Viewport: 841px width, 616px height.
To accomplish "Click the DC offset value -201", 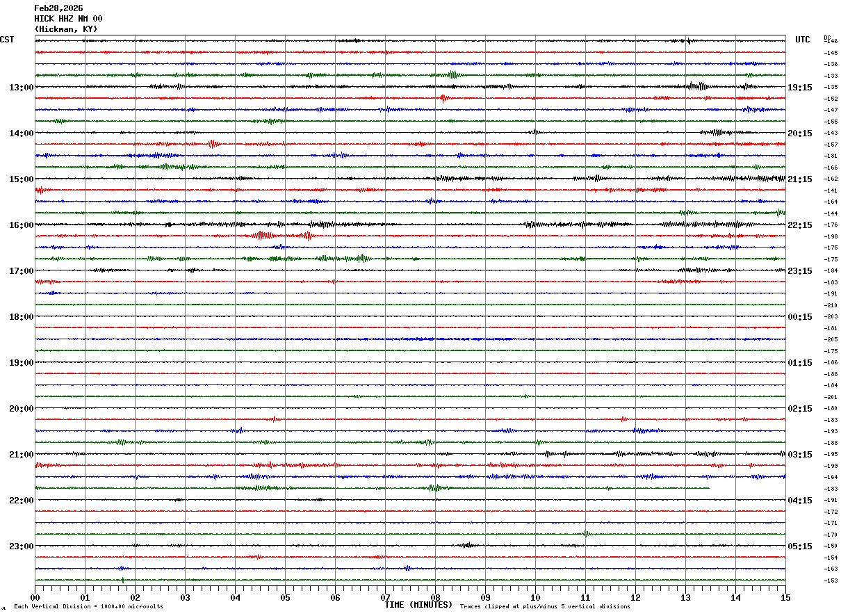I will click(x=831, y=397).
